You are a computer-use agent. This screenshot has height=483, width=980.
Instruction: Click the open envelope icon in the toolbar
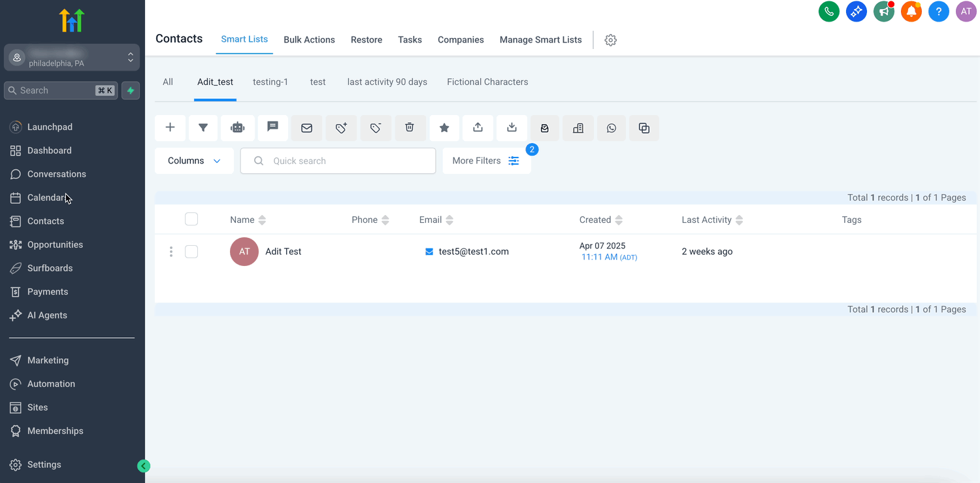point(545,128)
